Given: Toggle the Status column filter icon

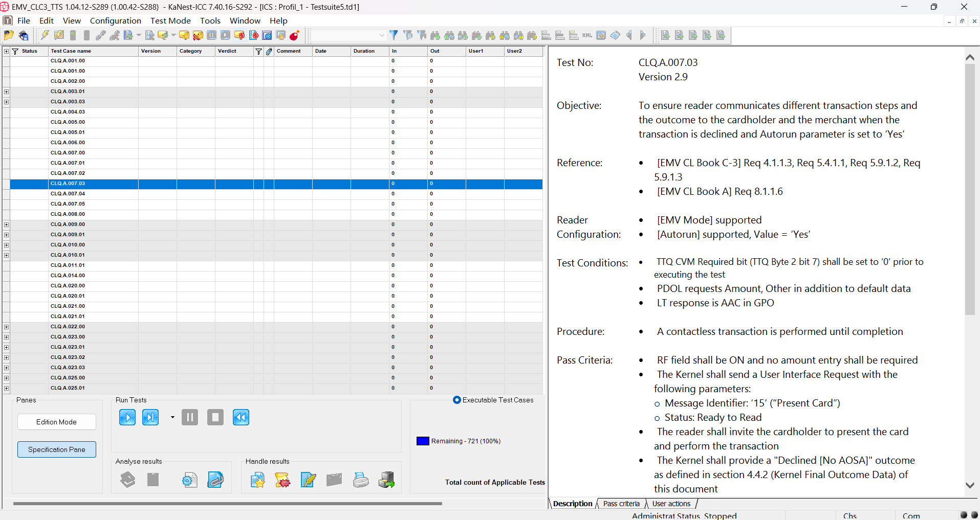Looking at the screenshot, I should click(x=15, y=51).
